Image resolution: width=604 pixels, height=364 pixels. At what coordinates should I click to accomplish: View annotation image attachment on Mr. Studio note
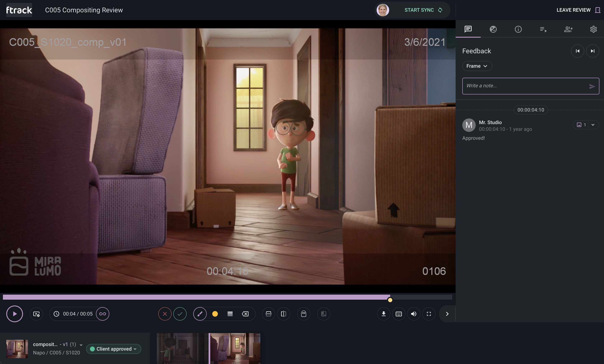[581, 125]
